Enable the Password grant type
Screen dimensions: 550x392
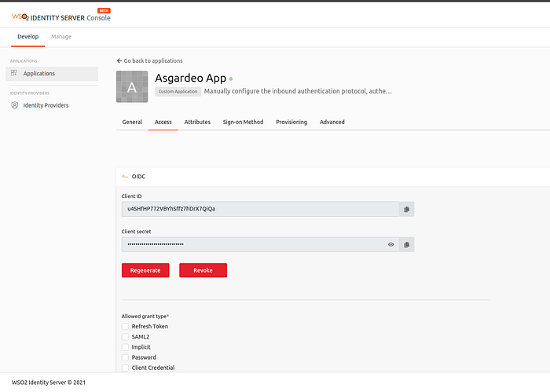[x=125, y=357]
